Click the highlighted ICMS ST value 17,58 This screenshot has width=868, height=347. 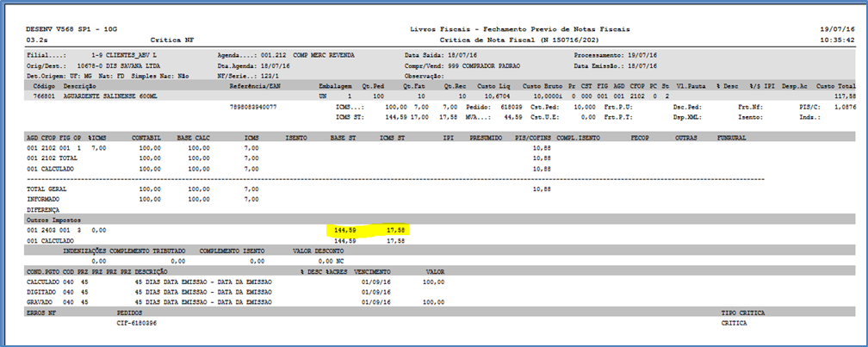click(397, 231)
